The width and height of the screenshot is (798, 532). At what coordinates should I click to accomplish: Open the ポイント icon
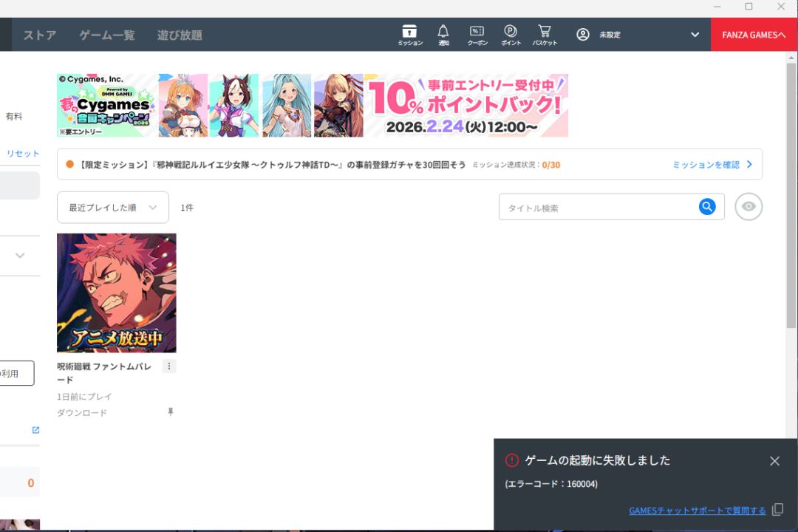coord(511,35)
